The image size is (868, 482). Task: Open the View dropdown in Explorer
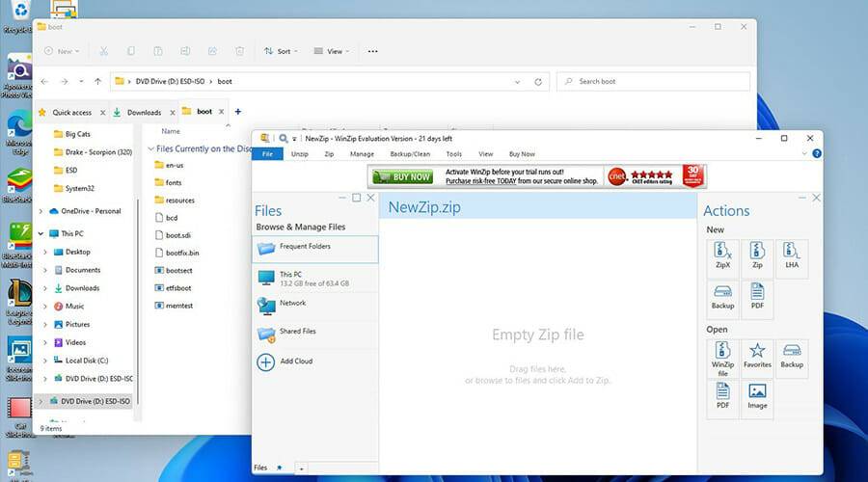pyautogui.click(x=331, y=51)
